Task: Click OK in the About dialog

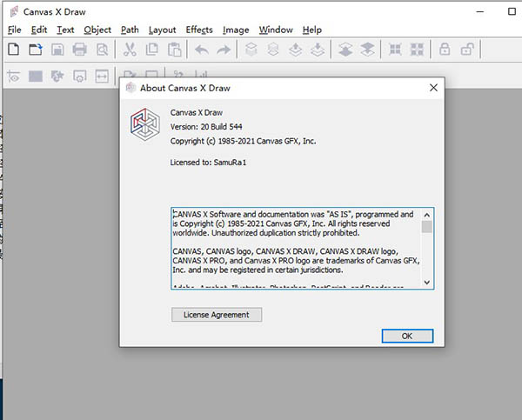Action: [407, 336]
